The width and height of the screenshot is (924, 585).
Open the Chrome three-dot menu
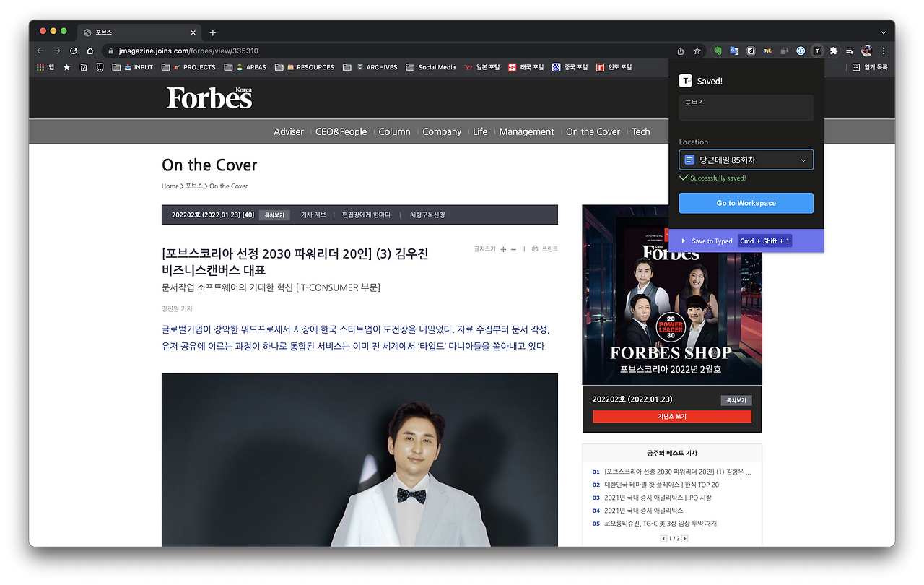(884, 51)
